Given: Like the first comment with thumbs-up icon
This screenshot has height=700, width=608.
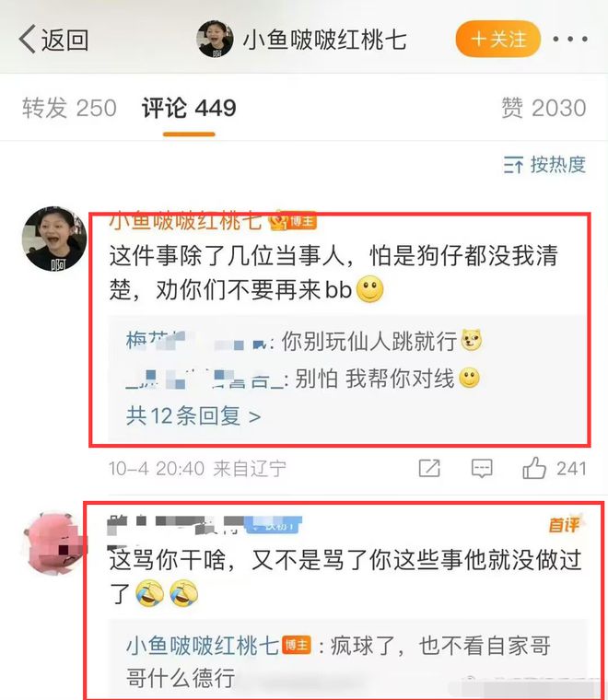Looking at the screenshot, I should (534, 468).
